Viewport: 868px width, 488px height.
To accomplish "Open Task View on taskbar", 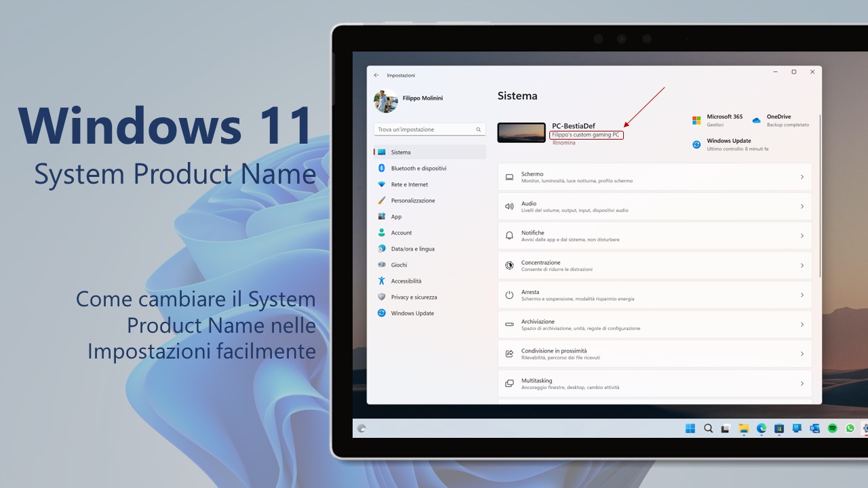I will point(726,428).
